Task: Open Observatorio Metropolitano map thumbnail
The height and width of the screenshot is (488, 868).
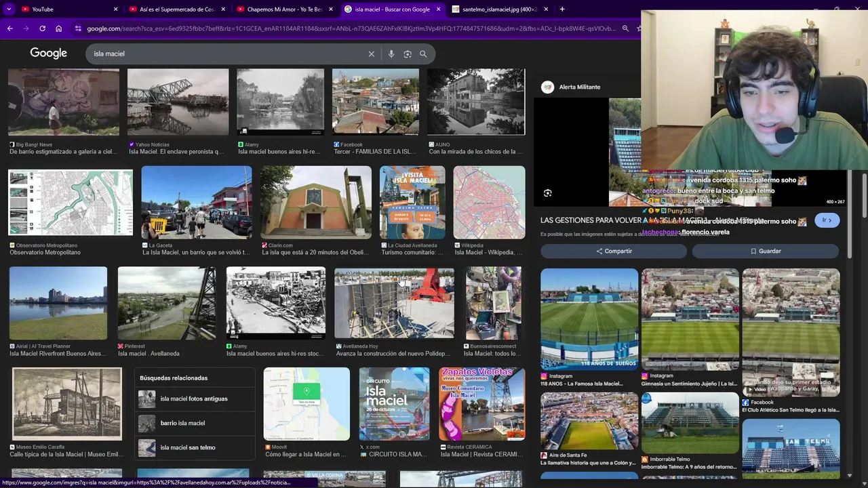Action: [x=71, y=202]
